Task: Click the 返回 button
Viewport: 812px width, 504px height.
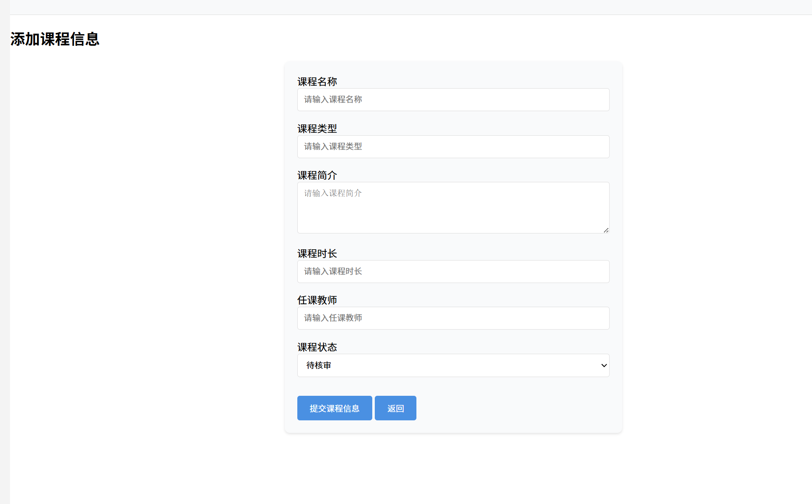Action: point(395,408)
